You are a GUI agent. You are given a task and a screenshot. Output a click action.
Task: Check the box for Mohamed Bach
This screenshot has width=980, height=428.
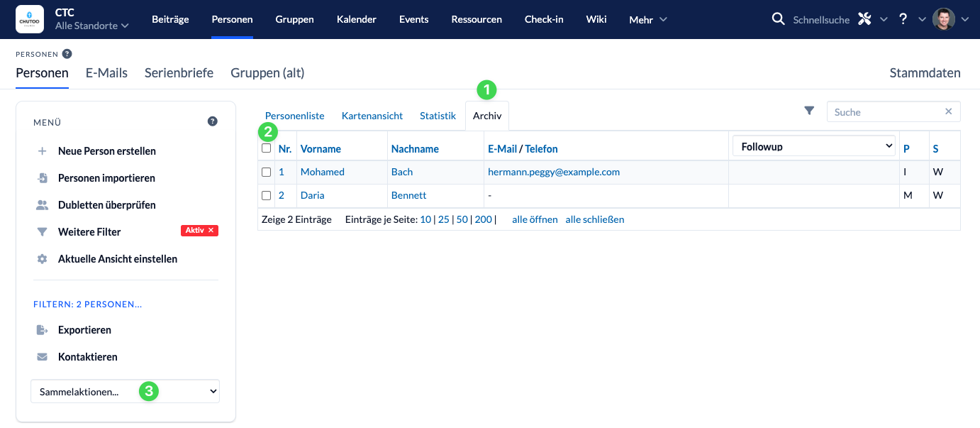(266, 172)
